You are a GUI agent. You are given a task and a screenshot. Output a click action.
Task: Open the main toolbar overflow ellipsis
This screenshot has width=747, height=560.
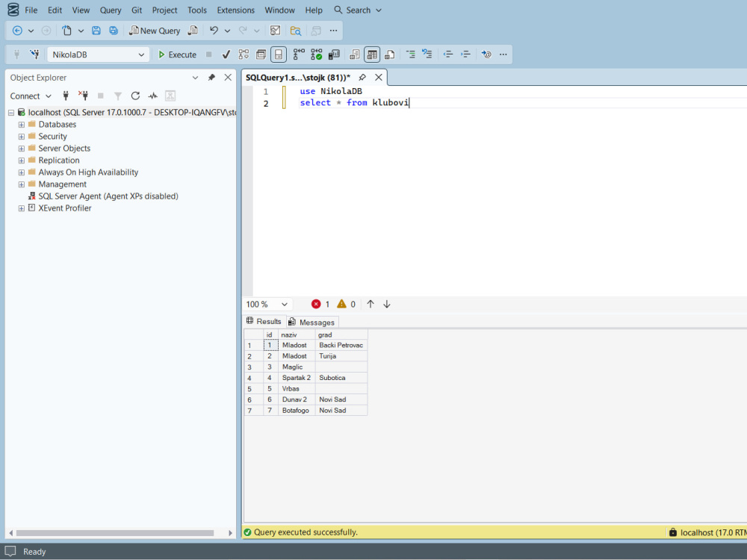333,31
